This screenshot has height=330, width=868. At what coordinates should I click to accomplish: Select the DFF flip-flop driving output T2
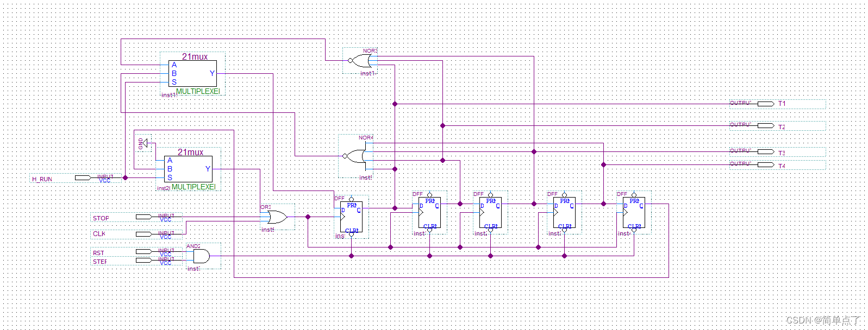[x=429, y=213]
